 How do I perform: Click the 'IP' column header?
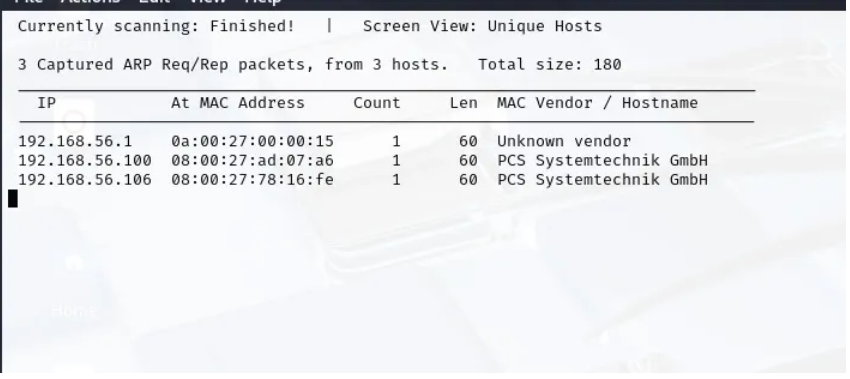pos(47,102)
